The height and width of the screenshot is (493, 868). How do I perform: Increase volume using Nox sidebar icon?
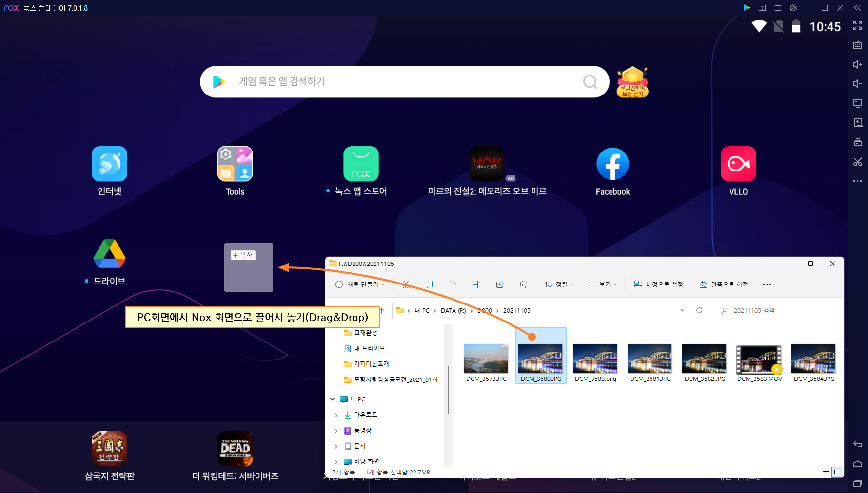click(x=858, y=64)
